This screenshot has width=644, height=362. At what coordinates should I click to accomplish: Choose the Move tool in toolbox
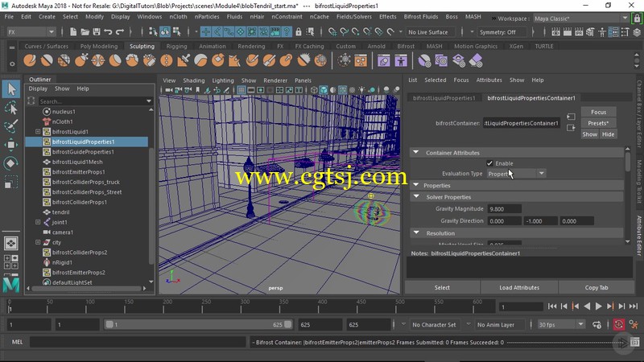[x=11, y=145]
